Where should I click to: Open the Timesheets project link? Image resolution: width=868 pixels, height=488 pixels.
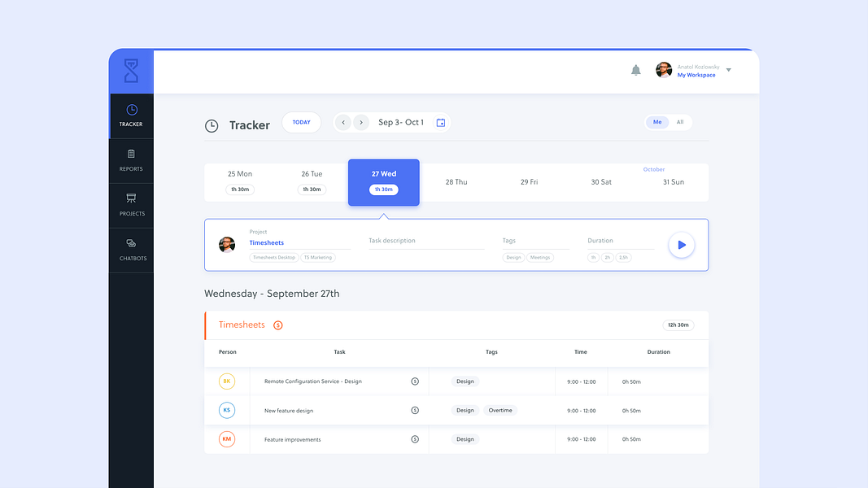tap(267, 242)
